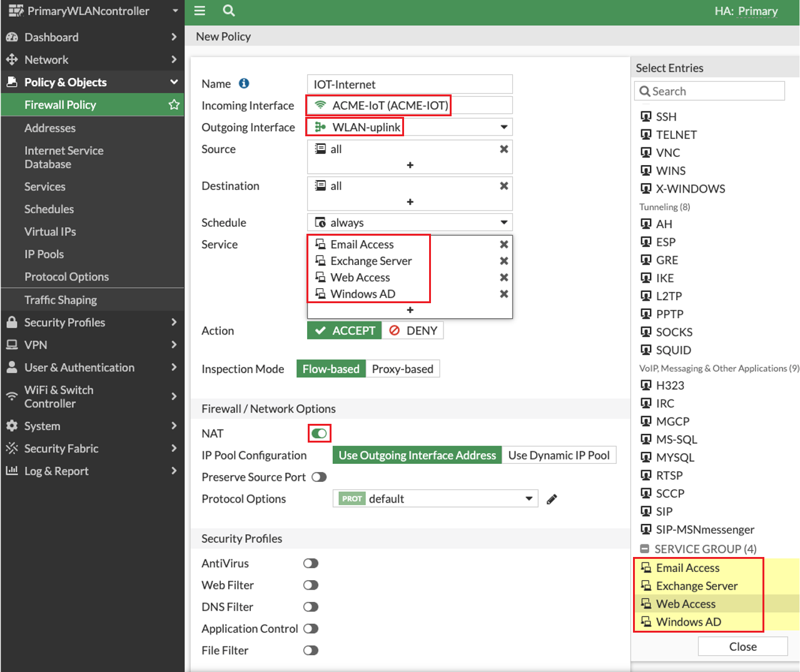
Task: Click the info icon next to Name
Action: click(x=244, y=83)
